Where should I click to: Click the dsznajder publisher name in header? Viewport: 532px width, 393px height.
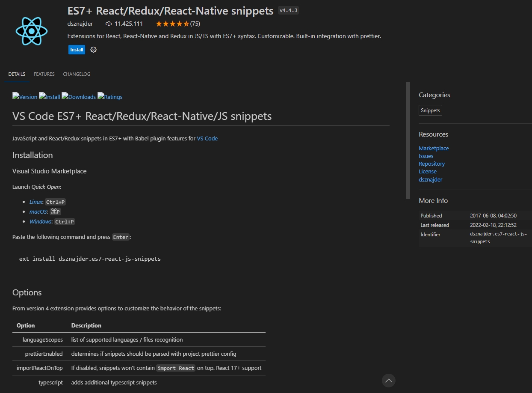(80, 24)
